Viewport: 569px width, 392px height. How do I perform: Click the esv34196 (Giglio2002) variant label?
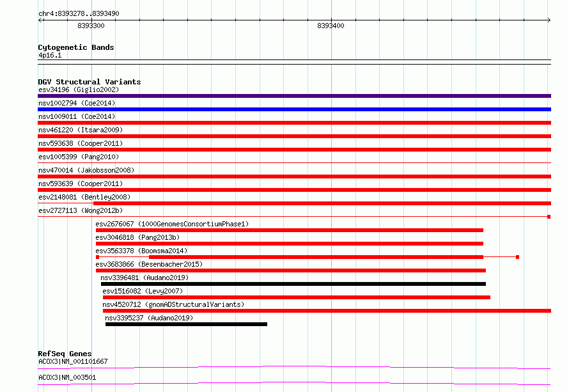[x=79, y=90]
